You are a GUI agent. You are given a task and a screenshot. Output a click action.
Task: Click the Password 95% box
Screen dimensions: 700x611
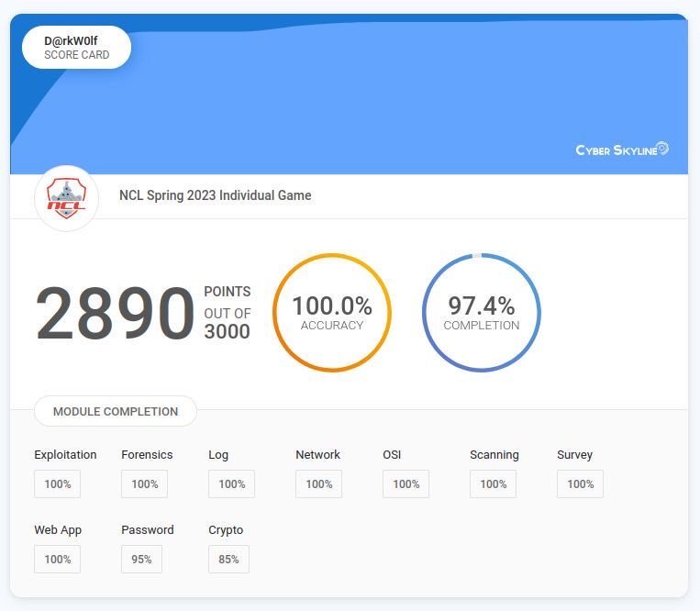(141, 560)
